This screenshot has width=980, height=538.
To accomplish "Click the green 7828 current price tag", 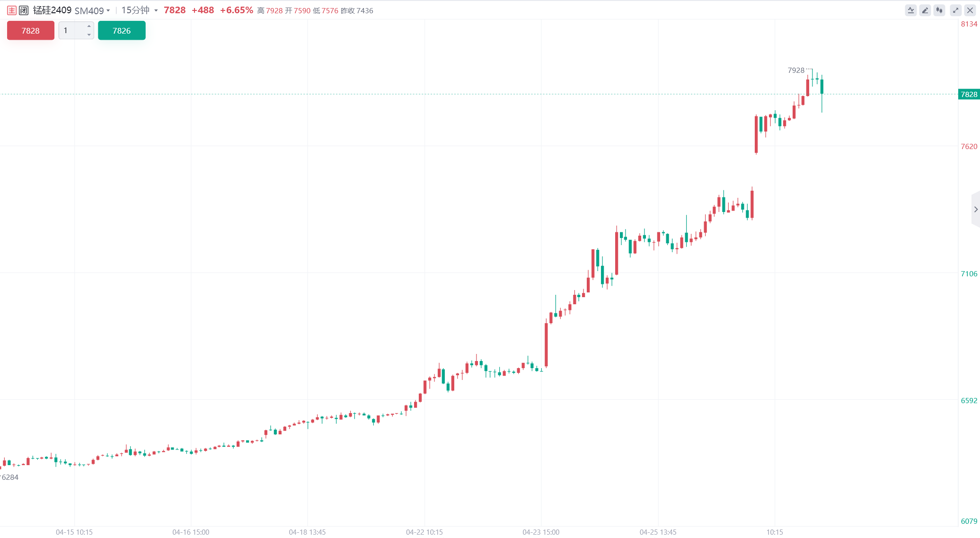I will point(969,94).
